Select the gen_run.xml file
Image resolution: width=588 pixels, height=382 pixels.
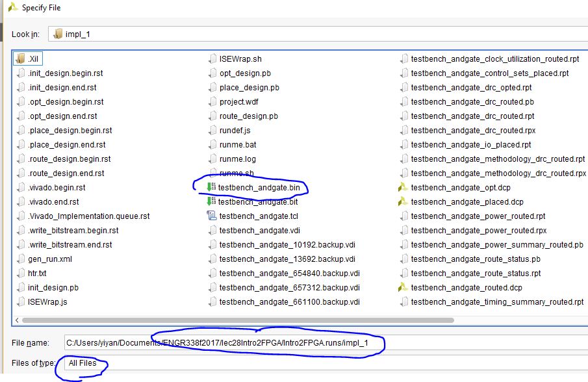click(x=49, y=259)
